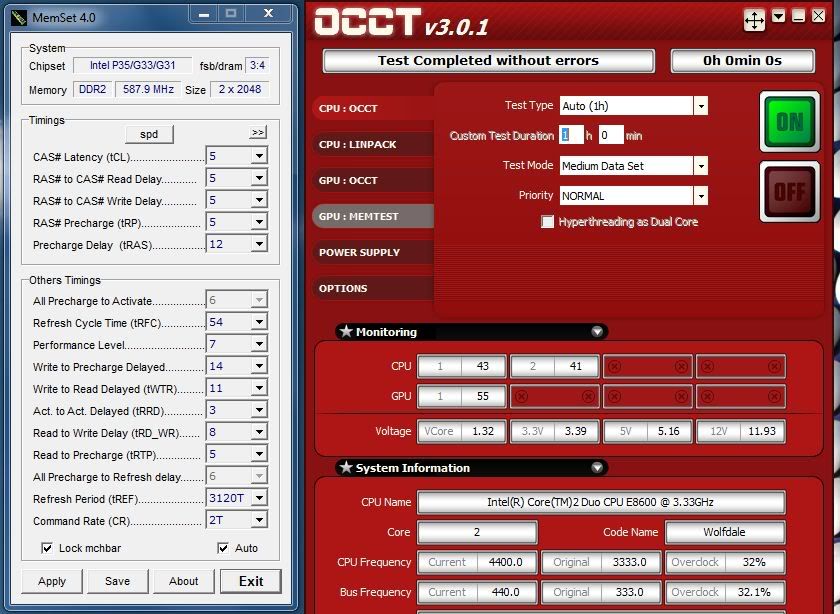Click the Save button in MemSet
The image size is (840, 614).
(x=117, y=581)
